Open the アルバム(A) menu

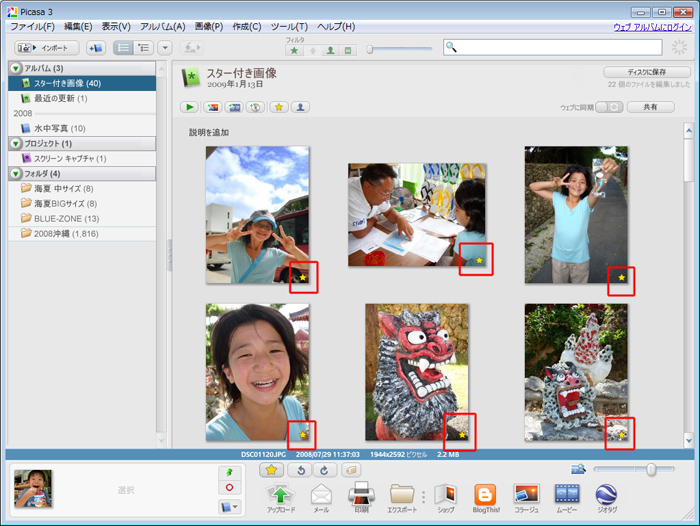[x=162, y=27]
